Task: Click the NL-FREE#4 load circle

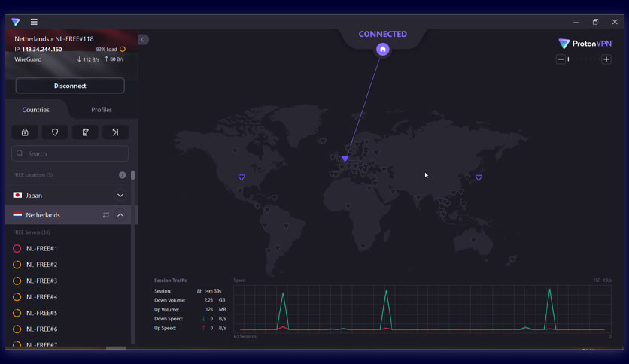Action: pos(17,296)
